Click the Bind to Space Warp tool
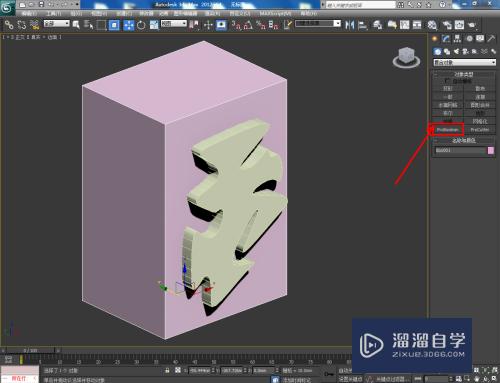Viewport: 500px width, 383px height. 35,25
